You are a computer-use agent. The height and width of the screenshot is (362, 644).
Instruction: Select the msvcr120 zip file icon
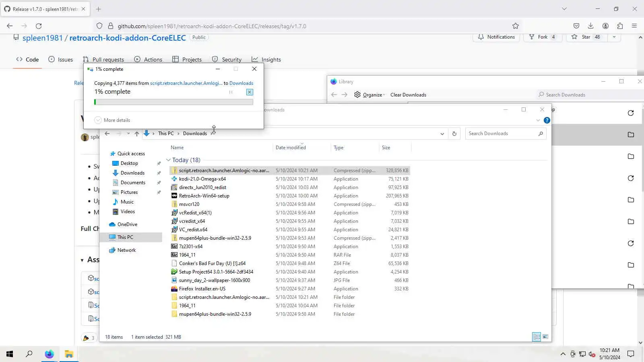click(x=174, y=204)
